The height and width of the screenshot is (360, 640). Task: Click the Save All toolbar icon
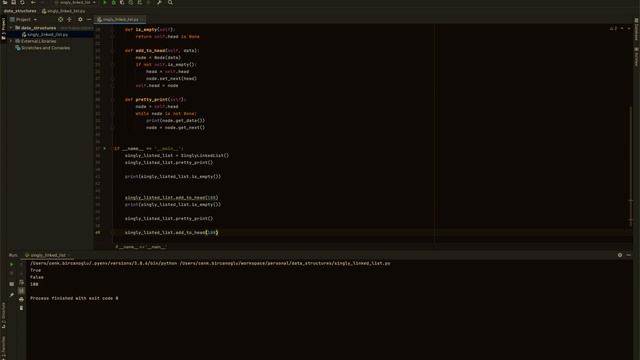(13, 2)
